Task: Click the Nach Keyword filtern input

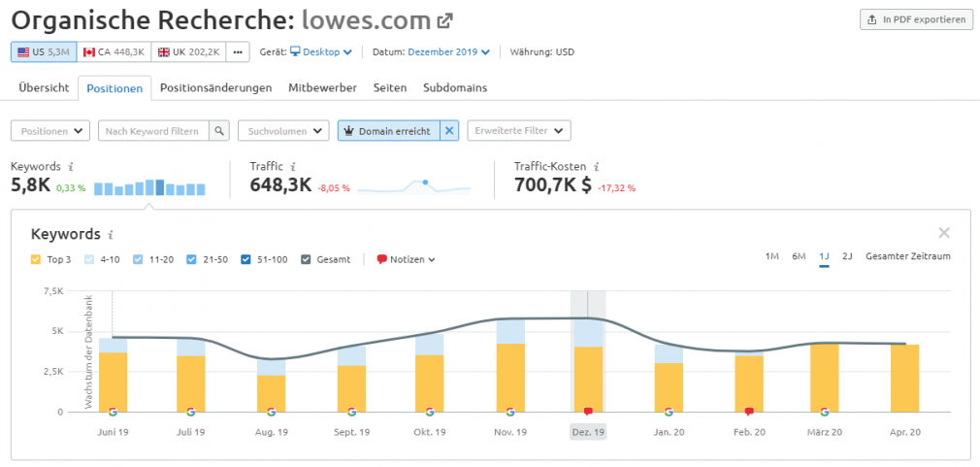Action: pos(153,131)
